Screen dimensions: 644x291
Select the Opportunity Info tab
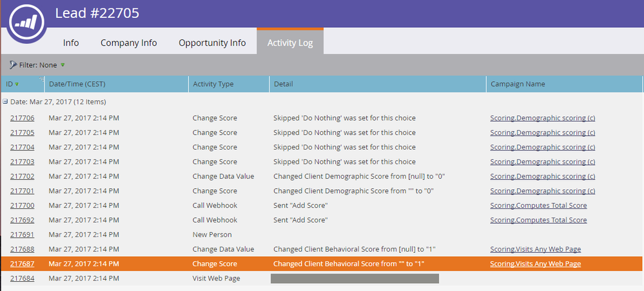tap(212, 43)
